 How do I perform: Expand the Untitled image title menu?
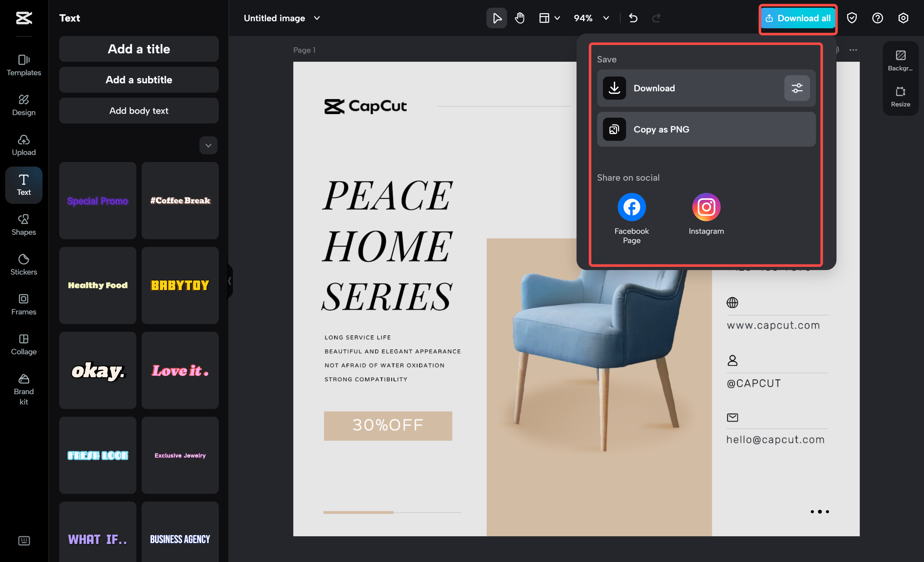[x=317, y=18]
